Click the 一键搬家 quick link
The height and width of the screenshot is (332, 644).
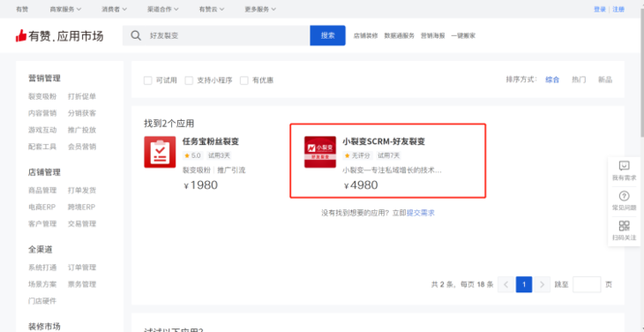463,35
